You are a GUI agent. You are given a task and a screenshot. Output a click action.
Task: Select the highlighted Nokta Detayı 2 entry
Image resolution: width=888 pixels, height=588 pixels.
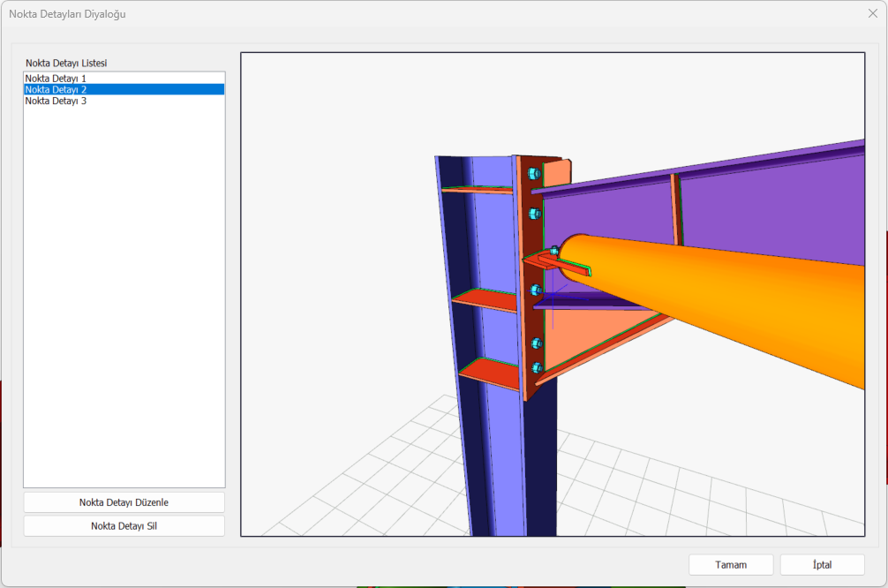(x=56, y=89)
